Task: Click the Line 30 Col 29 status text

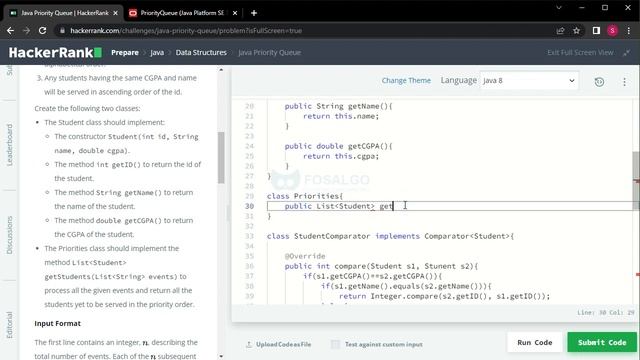Action: coord(606,313)
